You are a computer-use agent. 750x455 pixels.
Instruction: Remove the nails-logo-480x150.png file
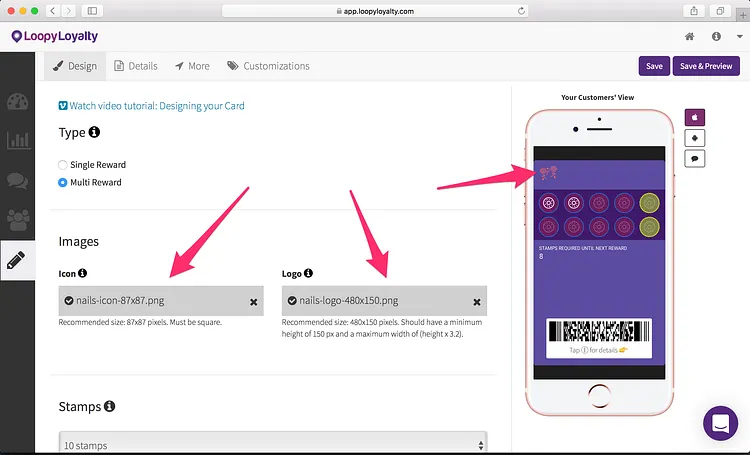477,302
